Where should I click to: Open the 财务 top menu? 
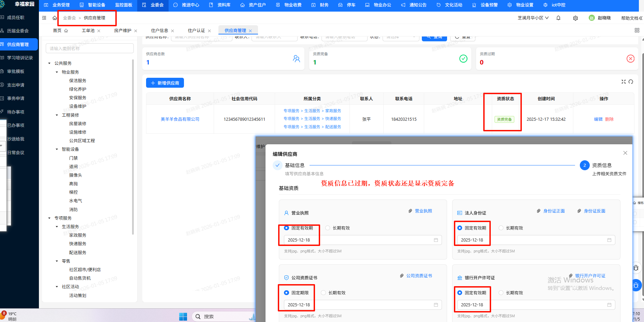tap(320, 5)
